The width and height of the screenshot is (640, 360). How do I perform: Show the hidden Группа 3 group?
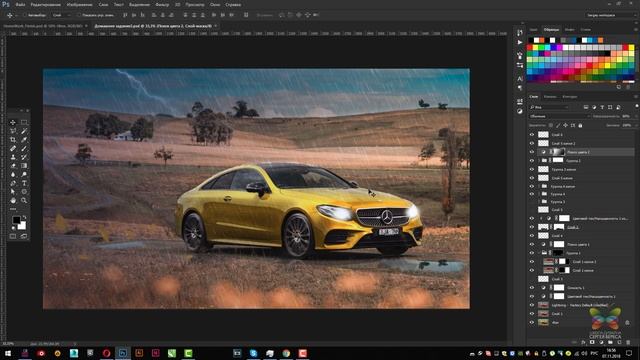(x=531, y=202)
